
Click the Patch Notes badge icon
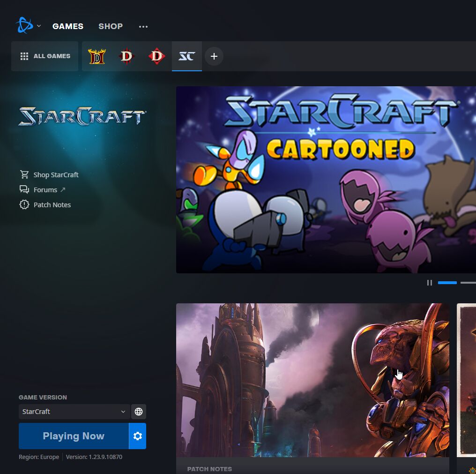pos(24,204)
